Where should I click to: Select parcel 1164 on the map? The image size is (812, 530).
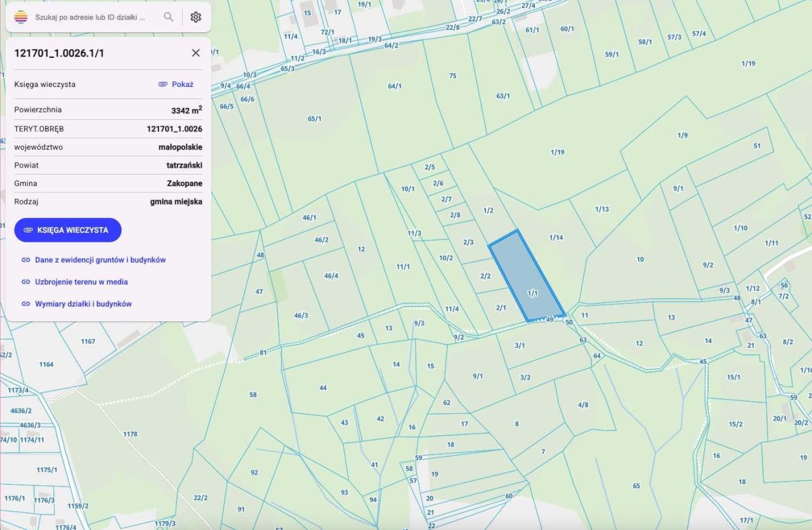click(46, 364)
